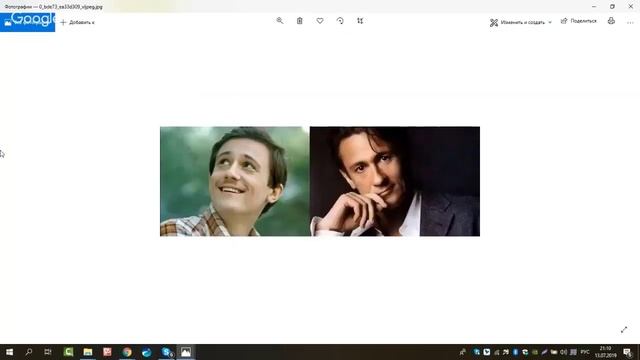Open taskbar search magnifier
The height and width of the screenshot is (360, 640).
(29, 352)
